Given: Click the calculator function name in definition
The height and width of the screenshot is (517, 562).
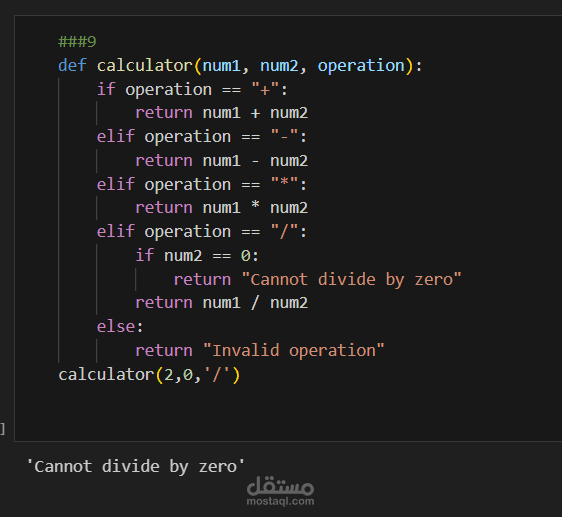Looking at the screenshot, I should [x=144, y=66].
